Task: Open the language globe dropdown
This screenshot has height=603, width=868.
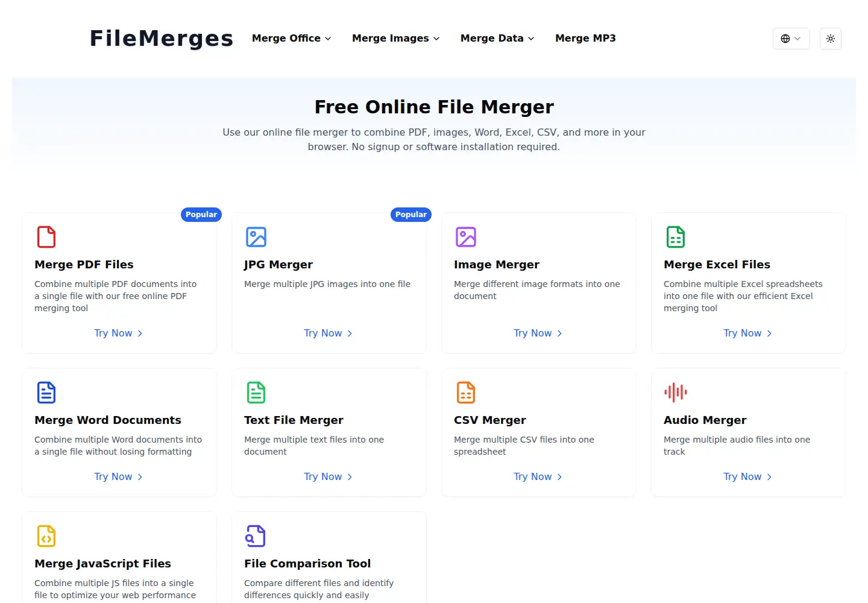Action: [x=791, y=39]
